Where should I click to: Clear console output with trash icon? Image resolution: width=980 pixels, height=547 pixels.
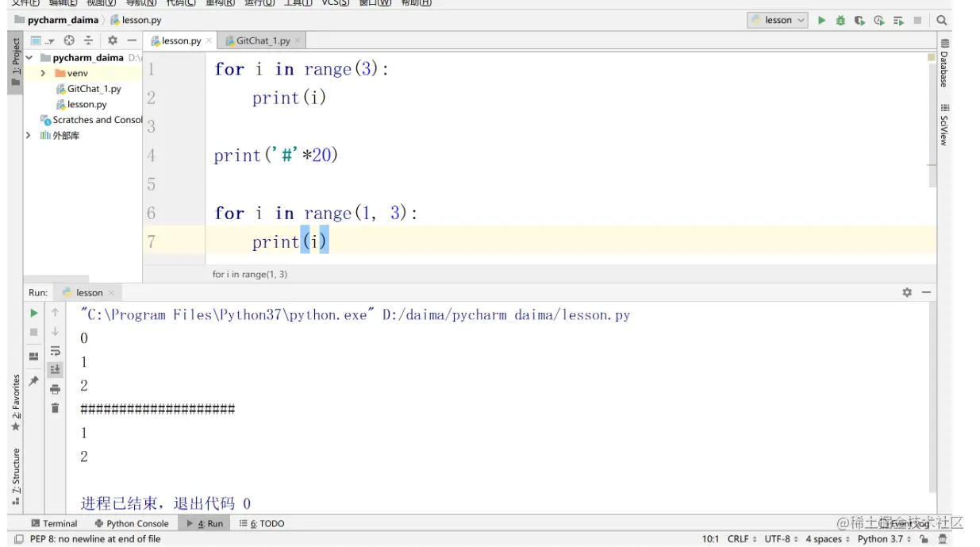[55, 408]
